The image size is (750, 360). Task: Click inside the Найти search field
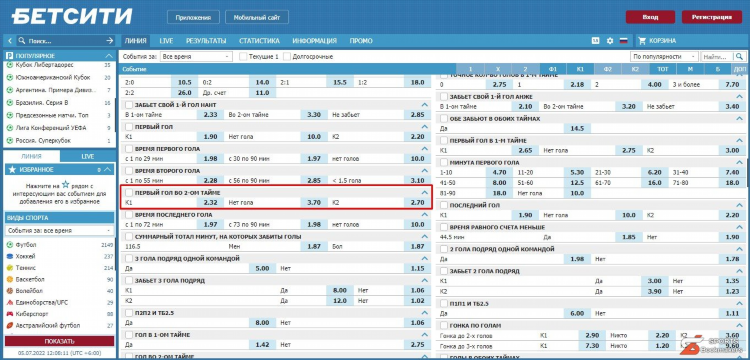pos(717,56)
